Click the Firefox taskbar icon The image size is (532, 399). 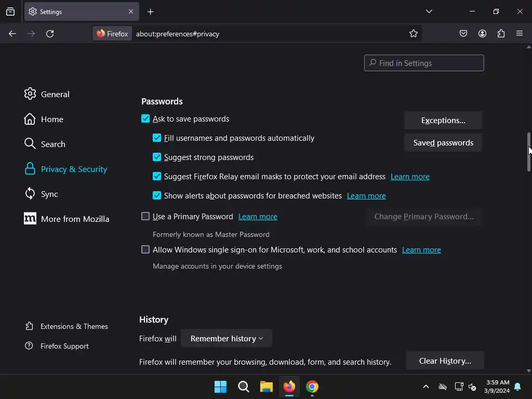289,387
